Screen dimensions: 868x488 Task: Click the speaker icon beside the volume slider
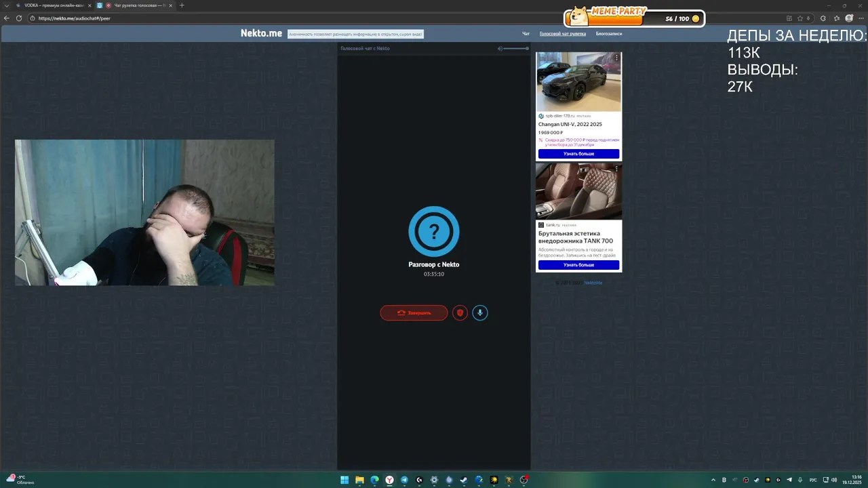coord(500,48)
